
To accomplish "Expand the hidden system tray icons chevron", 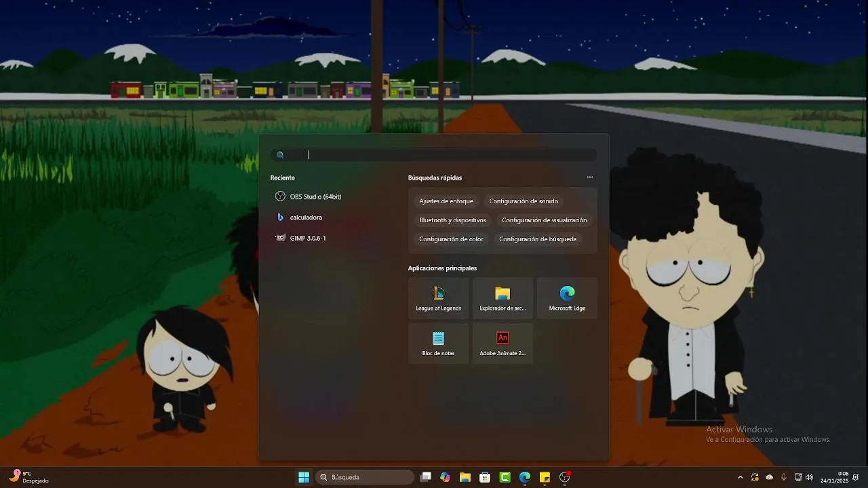I will [x=741, y=477].
